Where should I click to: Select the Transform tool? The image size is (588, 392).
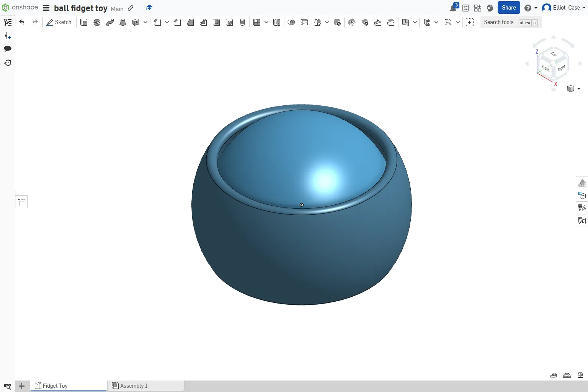click(x=317, y=22)
